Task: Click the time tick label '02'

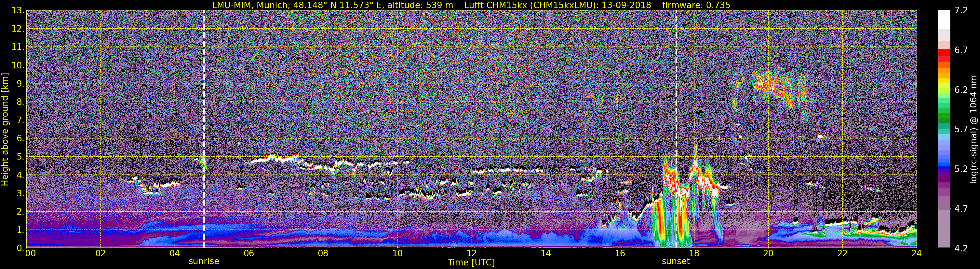Action: click(x=101, y=253)
